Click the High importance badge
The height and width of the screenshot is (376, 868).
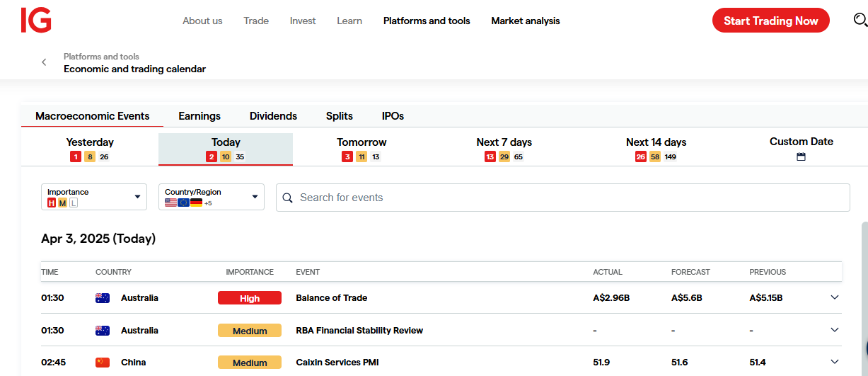coord(250,298)
